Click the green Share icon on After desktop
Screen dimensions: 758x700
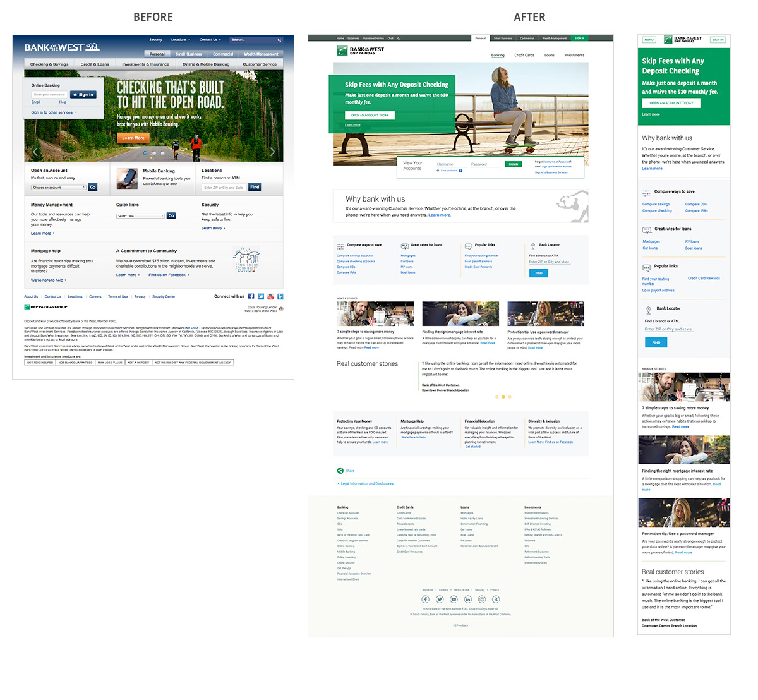[x=340, y=471]
